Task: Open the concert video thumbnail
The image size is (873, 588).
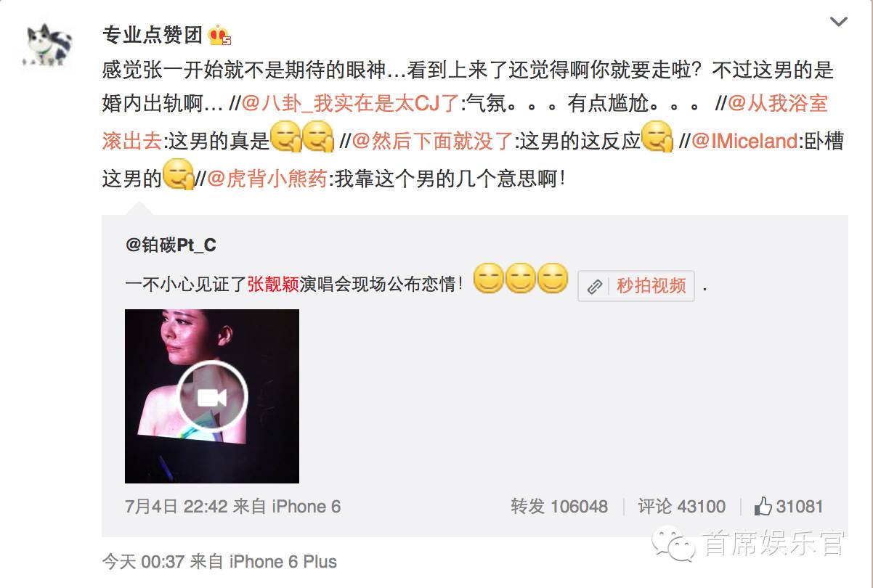Action: click(212, 396)
